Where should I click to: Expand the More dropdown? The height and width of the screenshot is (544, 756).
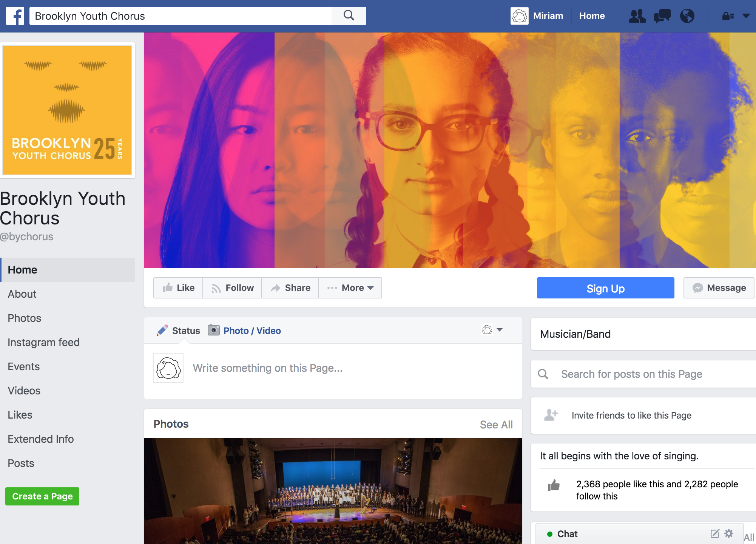tap(350, 288)
